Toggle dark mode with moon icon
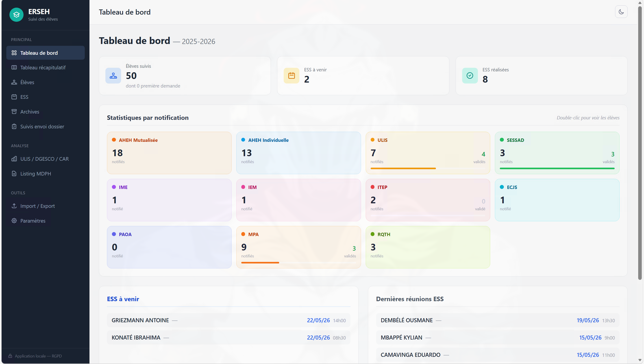This screenshot has width=644, height=364. click(x=621, y=12)
